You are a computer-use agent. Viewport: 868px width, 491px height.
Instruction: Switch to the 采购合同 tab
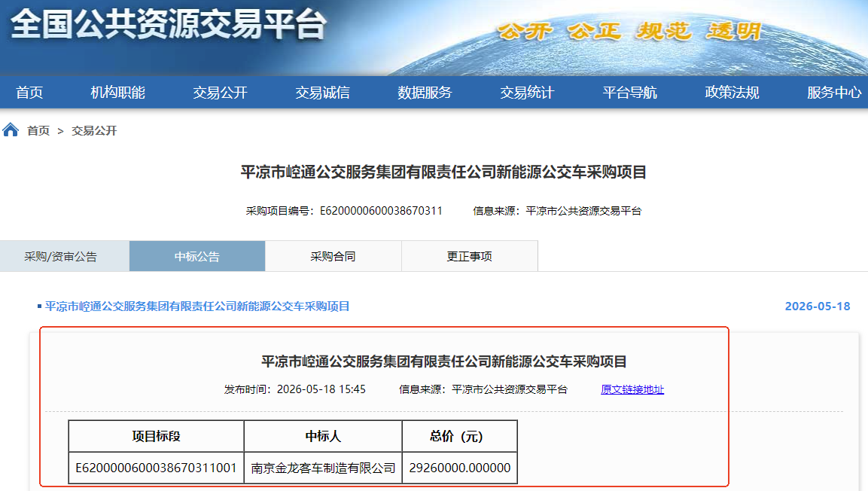pos(333,256)
